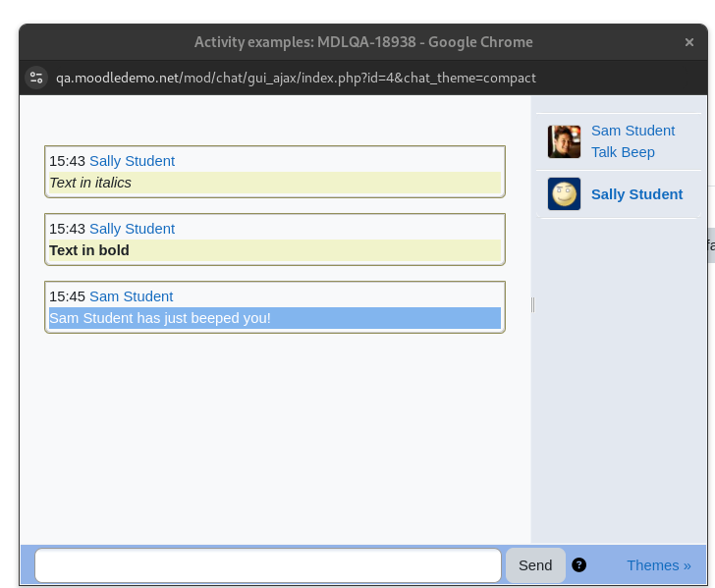Image resolution: width=715 pixels, height=588 pixels.
Task: Open Sam Student link in 15:45 message
Action: click(131, 296)
